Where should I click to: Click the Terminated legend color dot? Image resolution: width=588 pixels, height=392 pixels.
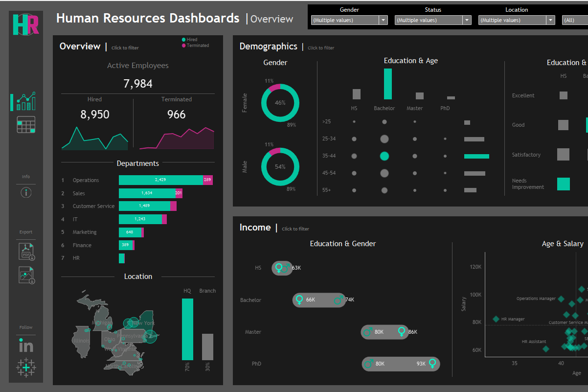[x=184, y=46]
